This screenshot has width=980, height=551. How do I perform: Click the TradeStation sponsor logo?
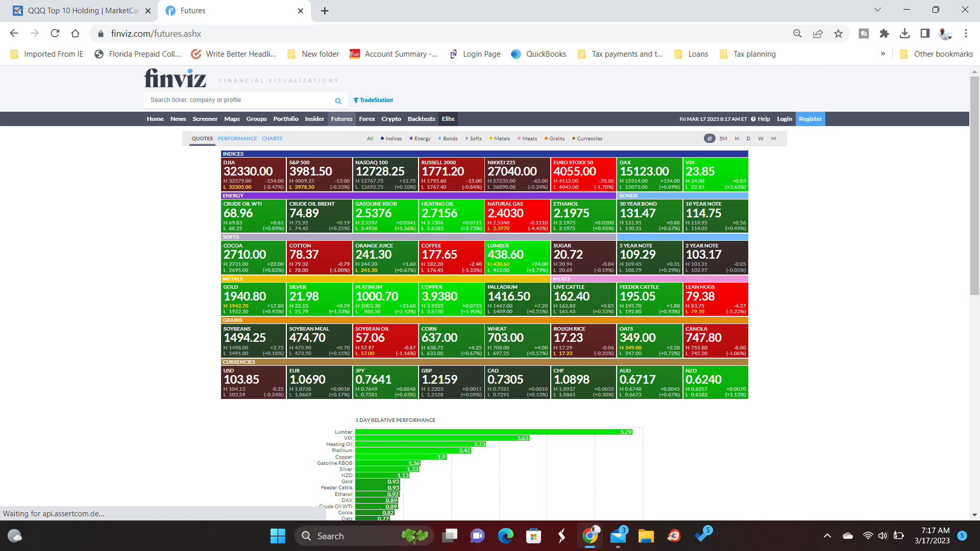373,100
